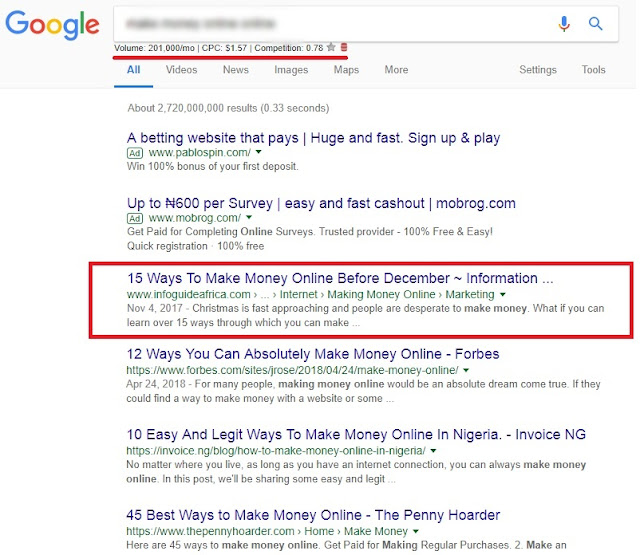Open the Up to ₦600 per Survey ad
640x555 pixels.
click(x=321, y=203)
